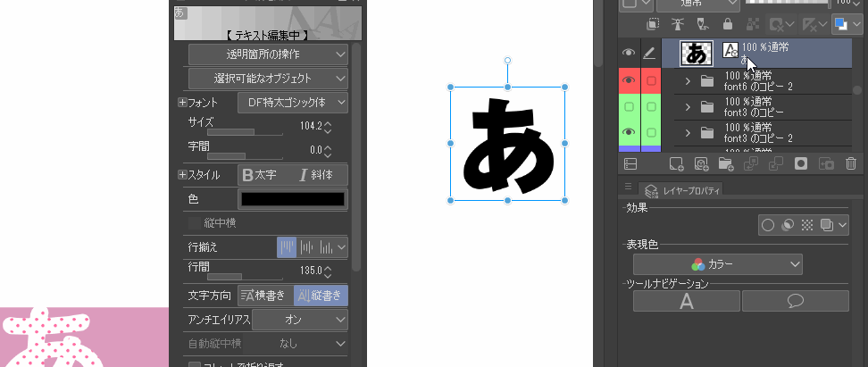
Task: Click the サイズ value 104.2
Action: point(311,126)
